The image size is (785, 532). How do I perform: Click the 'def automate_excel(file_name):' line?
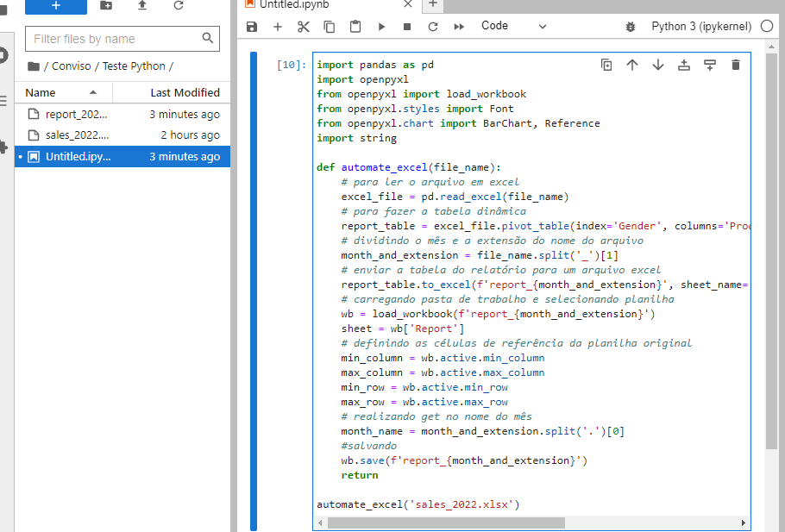(x=409, y=167)
